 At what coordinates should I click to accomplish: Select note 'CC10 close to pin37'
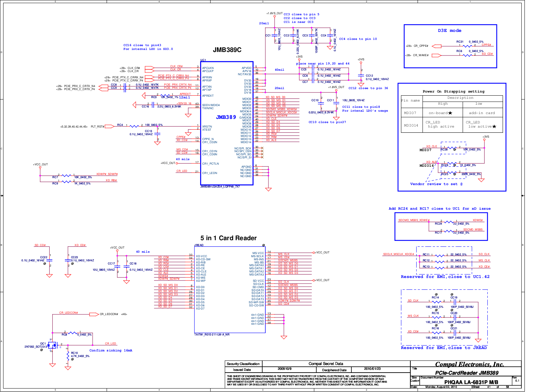(327, 122)
